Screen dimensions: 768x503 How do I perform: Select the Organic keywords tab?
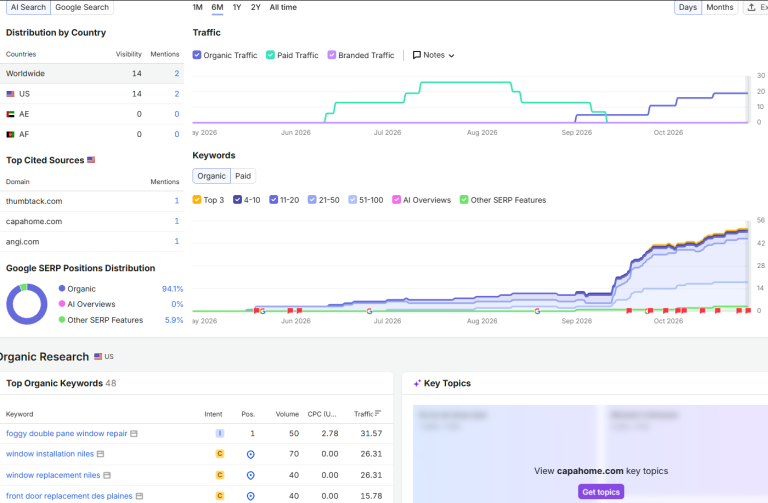point(212,176)
